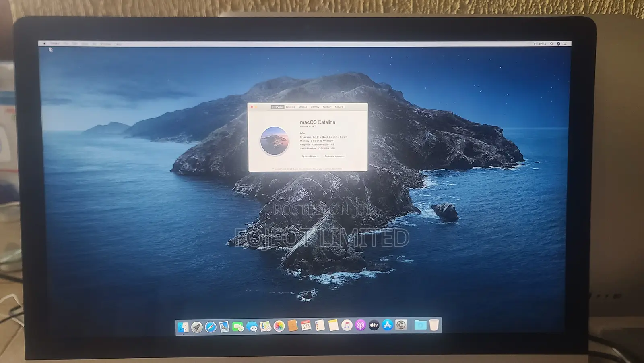Minimize the About This Mac window

(256, 107)
